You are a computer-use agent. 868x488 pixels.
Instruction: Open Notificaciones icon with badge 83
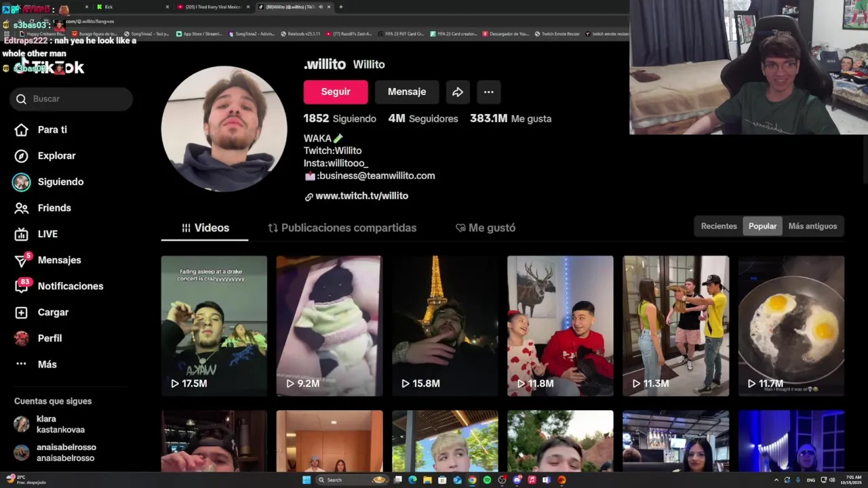(22, 285)
